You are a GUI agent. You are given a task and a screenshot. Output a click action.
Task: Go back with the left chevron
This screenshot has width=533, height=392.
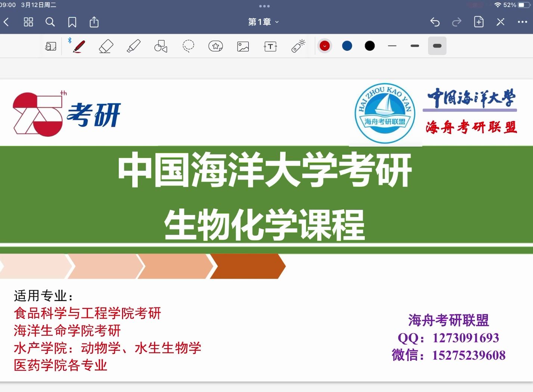pos(6,22)
